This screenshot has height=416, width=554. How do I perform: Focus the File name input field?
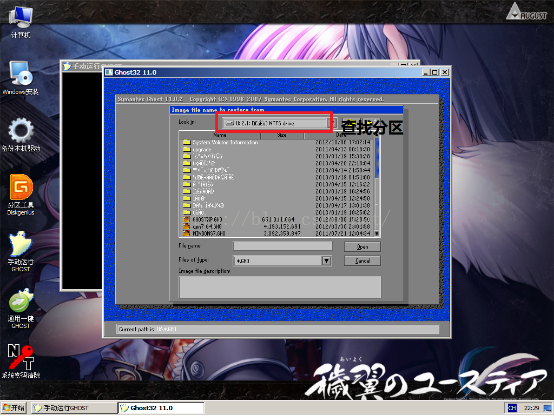tap(283, 246)
